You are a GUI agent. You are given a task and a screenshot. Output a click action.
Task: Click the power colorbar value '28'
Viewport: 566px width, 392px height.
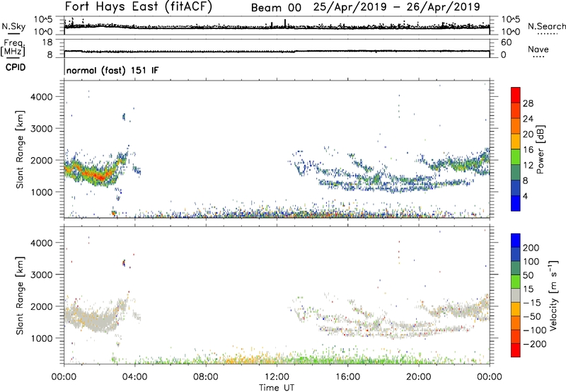pos(528,103)
